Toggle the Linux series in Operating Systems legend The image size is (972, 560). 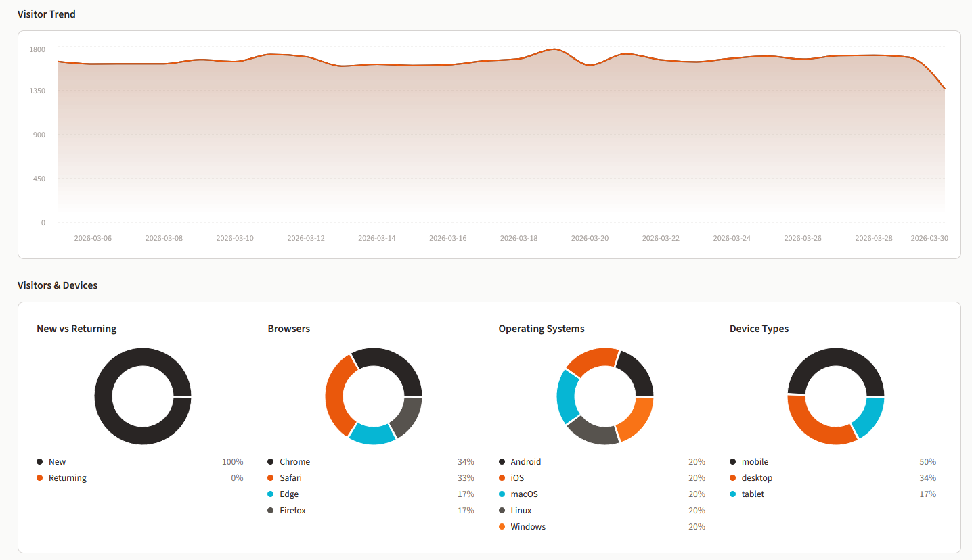click(x=519, y=510)
